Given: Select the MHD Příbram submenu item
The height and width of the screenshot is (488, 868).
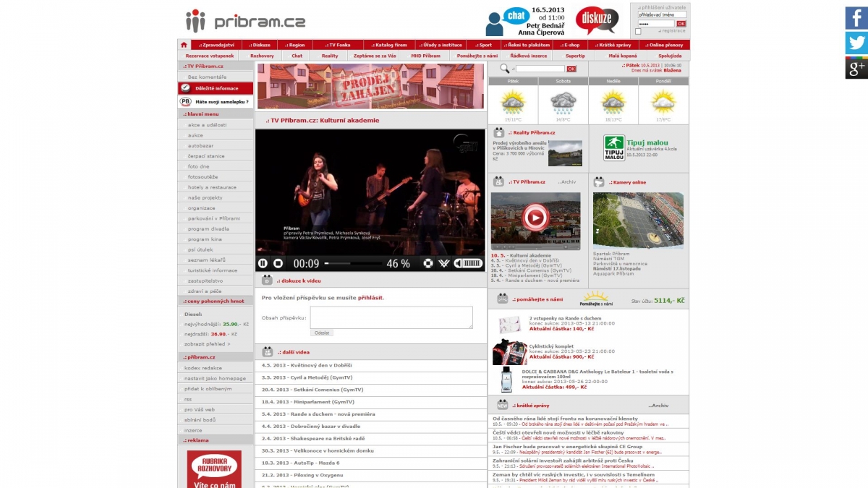Looking at the screenshot, I should tap(426, 56).
